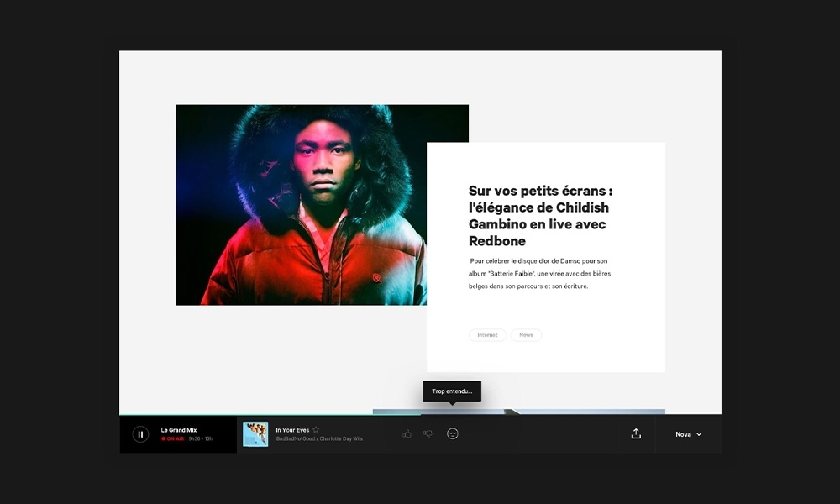
Task: Pause the Le Grand Mix live stream
Action: pyautogui.click(x=140, y=434)
